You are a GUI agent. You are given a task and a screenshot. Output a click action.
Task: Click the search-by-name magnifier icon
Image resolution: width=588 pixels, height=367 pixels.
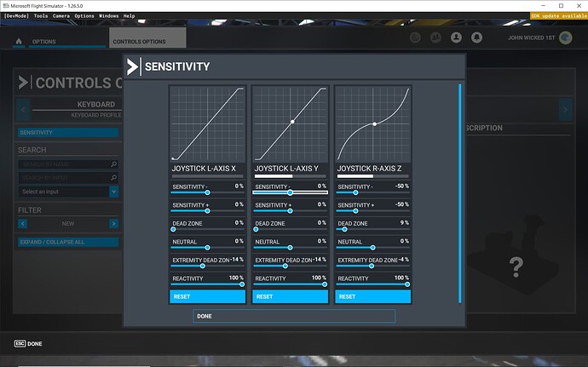coord(113,163)
